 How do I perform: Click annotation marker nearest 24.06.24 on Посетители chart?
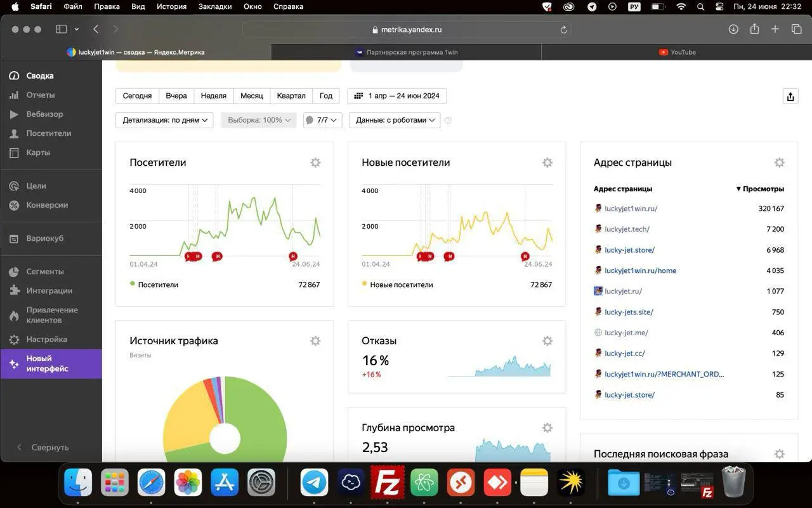tap(293, 257)
